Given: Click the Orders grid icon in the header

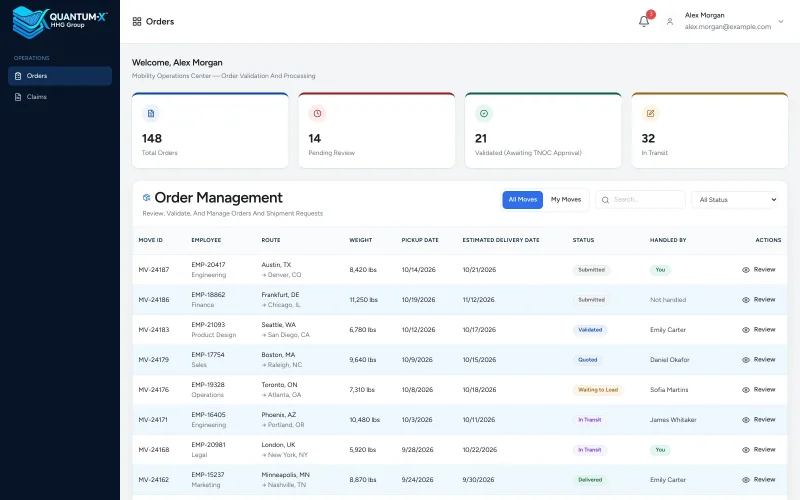Looking at the screenshot, I should (x=137, y=21).
